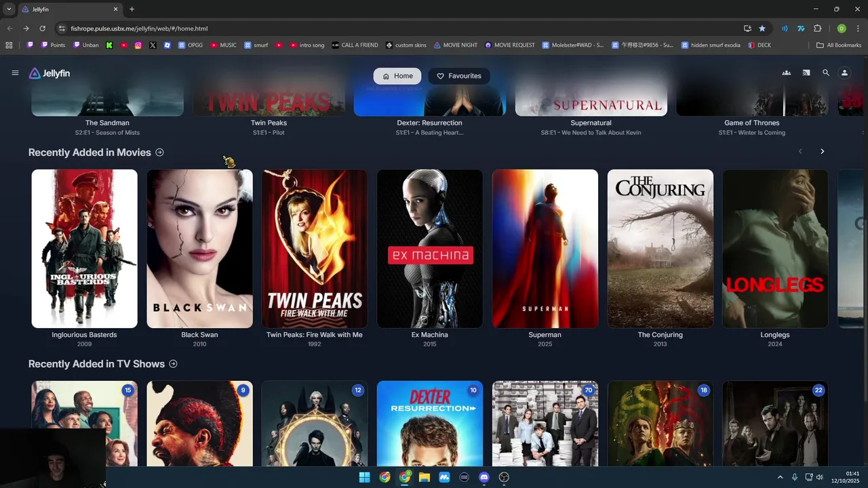
Task: Click site information icon in address bar
Action: pos(62,28)
